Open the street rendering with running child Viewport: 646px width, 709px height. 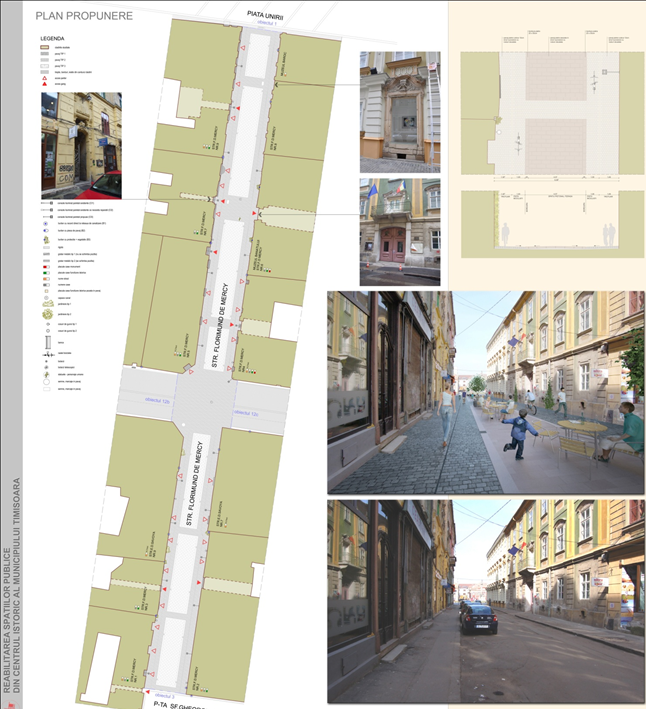[x=485, y=391]
